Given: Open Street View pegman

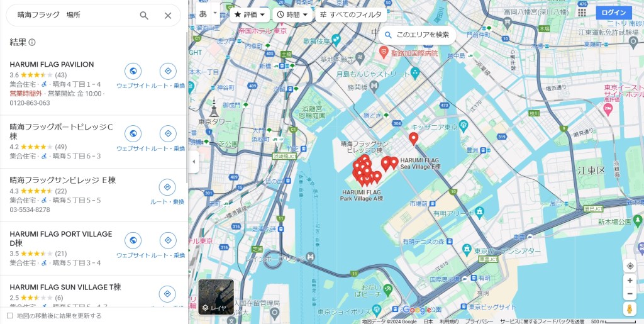Looking at the screenshot, I should coord(630,309).
